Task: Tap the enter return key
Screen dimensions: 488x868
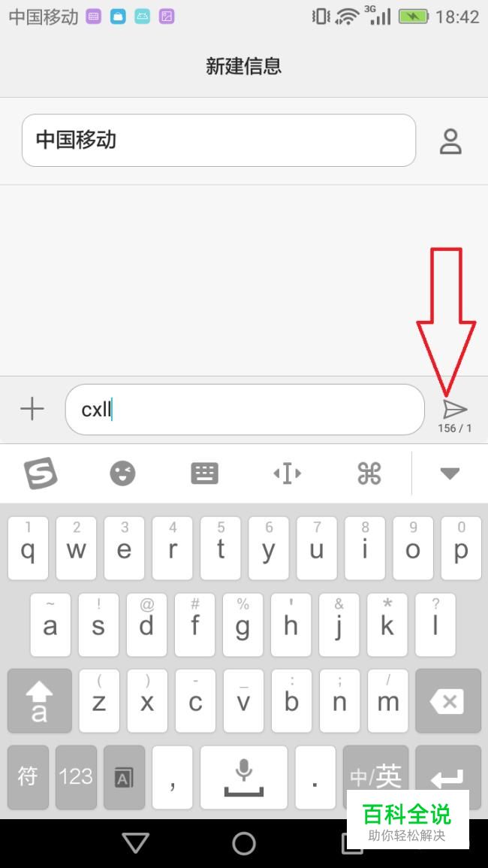Action: 448,776
